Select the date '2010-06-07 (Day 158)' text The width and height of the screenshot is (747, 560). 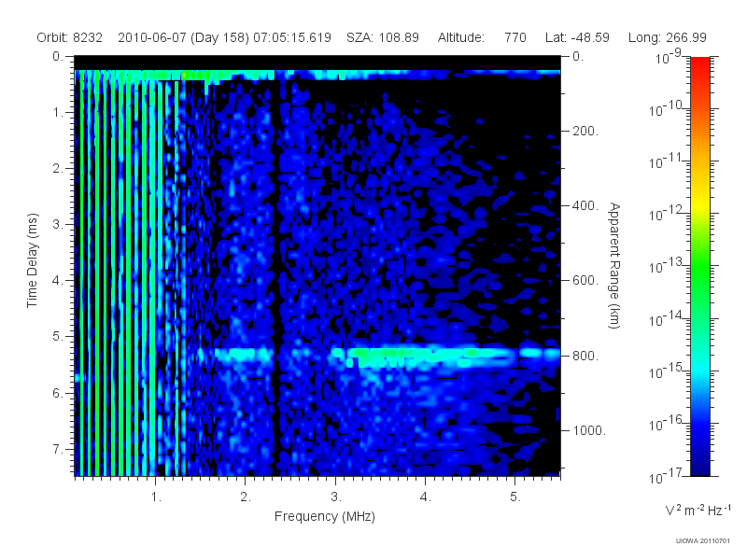point(183,37)
